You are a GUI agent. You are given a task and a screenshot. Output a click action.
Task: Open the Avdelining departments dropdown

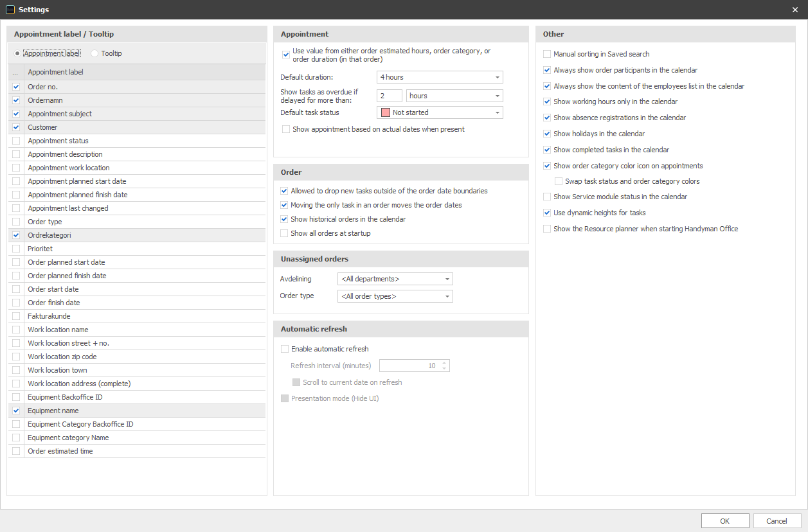[x=395, y=279]
